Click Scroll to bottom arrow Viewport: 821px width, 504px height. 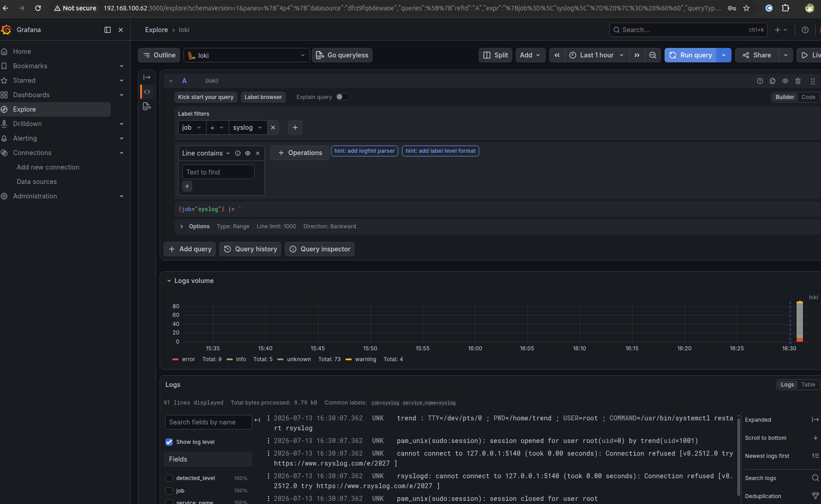point(816,438)
